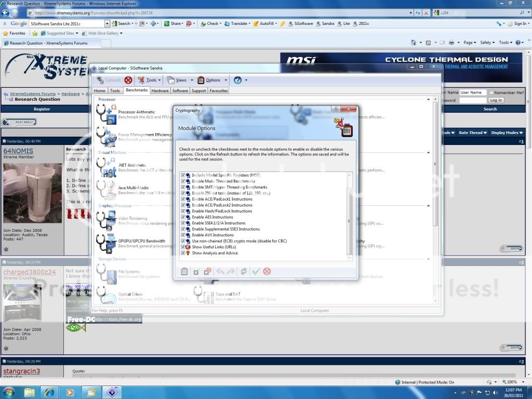Click the green checkmark OK icon
The height and width of the screenshot is (399, 532).
[x=256, y=271]
